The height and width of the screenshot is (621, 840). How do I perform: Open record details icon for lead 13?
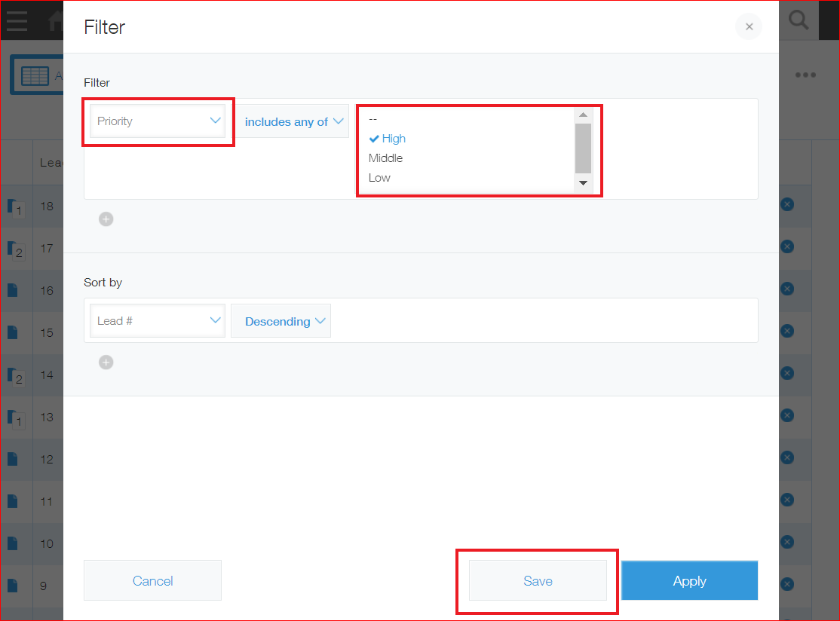pos(15,418)
